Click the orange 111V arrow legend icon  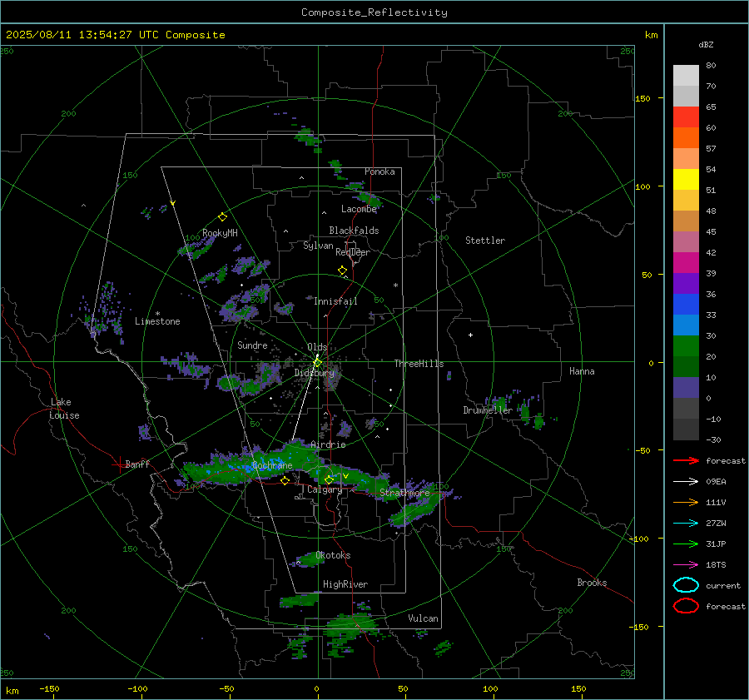click(x=686, y=502)
